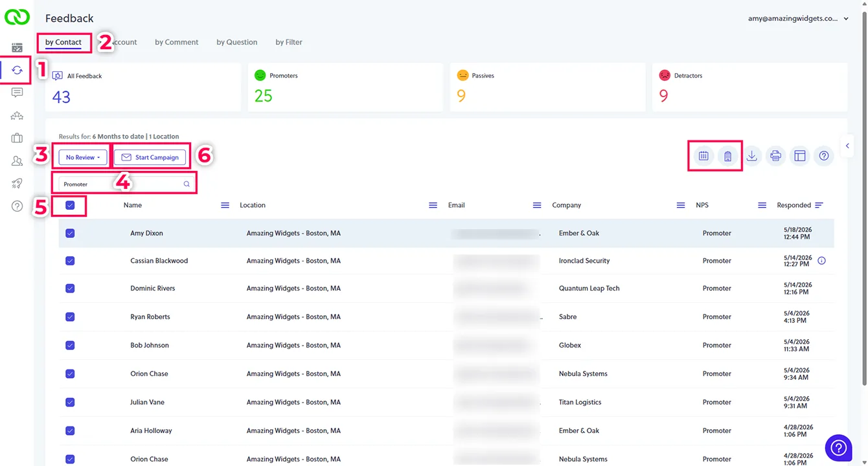Open the briefcase sidebar icon
This screenshot has width=868, height=466.
click(17, 138)
